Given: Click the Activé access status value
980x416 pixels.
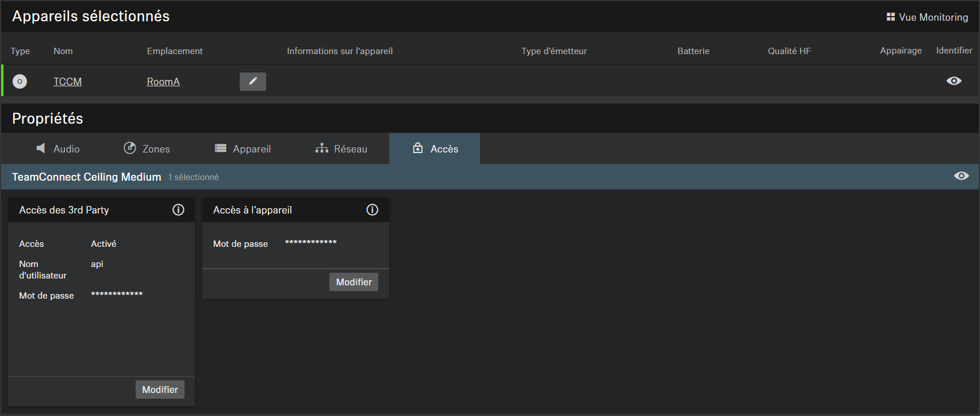Looking at the screenshot, I should [103, 244].
